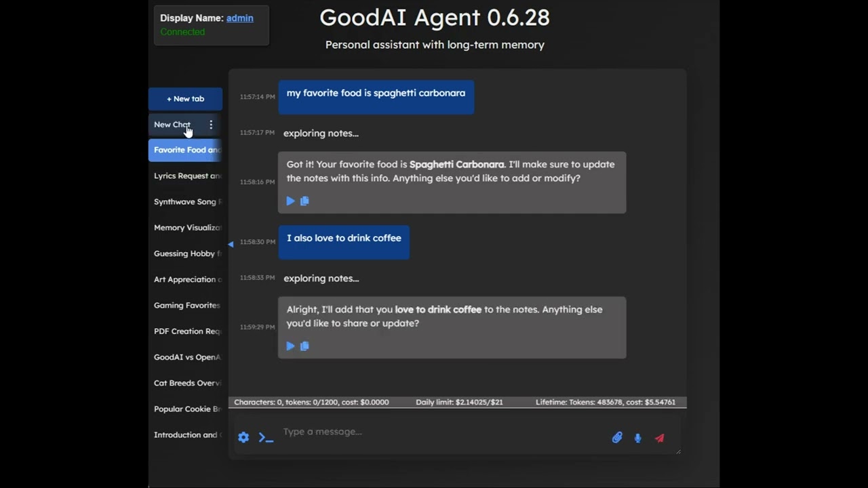Open the PDF Creation Request chat
Viewport: 868px width, 488px height.
[185, 331]
